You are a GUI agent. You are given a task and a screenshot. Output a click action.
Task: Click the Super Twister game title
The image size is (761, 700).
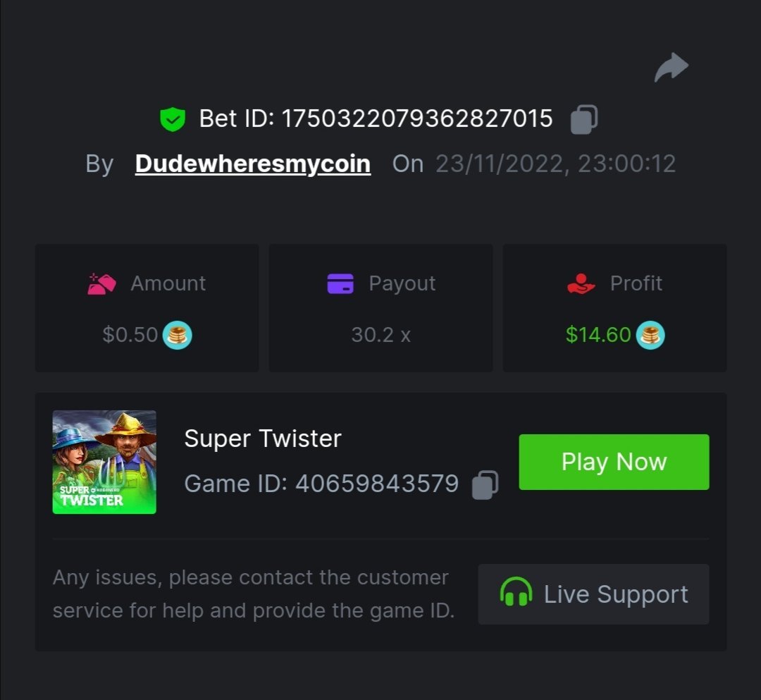pyautogui.click(x=263, y=438)
